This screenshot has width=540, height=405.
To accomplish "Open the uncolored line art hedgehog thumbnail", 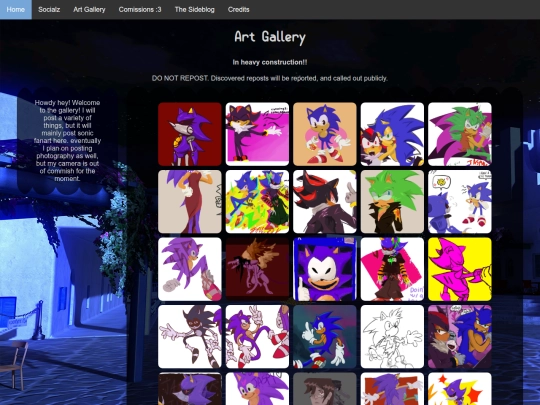I will coord(392,336).
